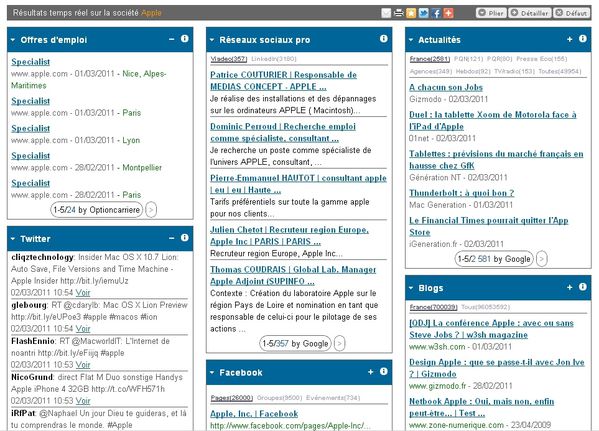Open info icon on Réseaux sociaux pro
The image size is (599, 431).
(x=384, y=39)
